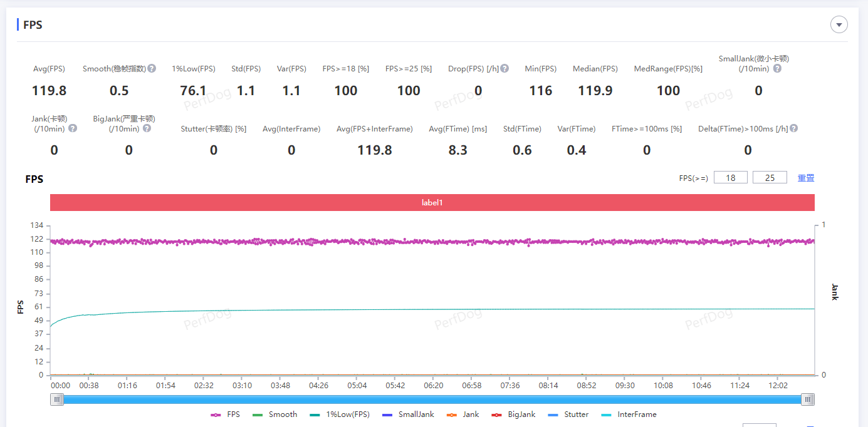Viewport: 868px width, 427px height.
Task: Toggle InterFrame legend entry
Action: (629, 414)
